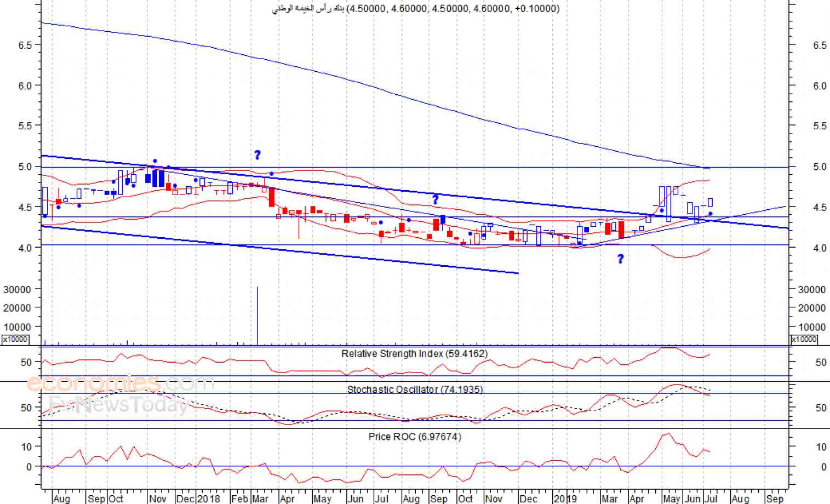The image size is (830, 504).
Task: Click the 50 label on left Stochastic axis
Action: [x=26, y=408]
